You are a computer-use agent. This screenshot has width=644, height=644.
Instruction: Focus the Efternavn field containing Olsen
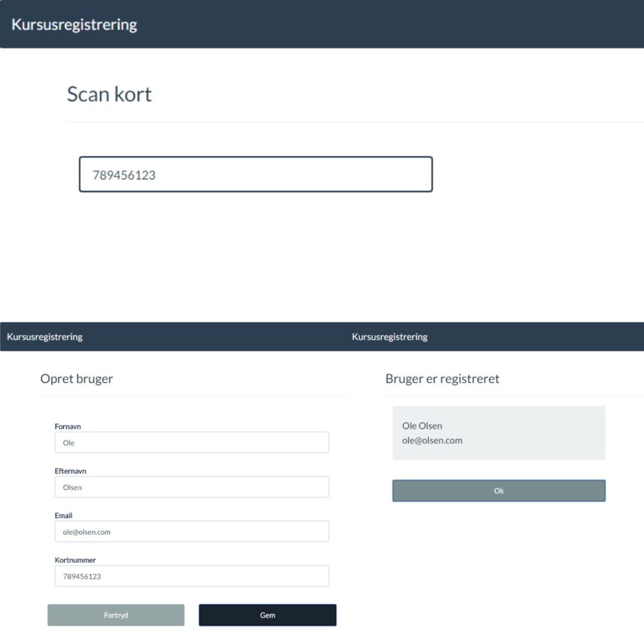click(192, 487)
